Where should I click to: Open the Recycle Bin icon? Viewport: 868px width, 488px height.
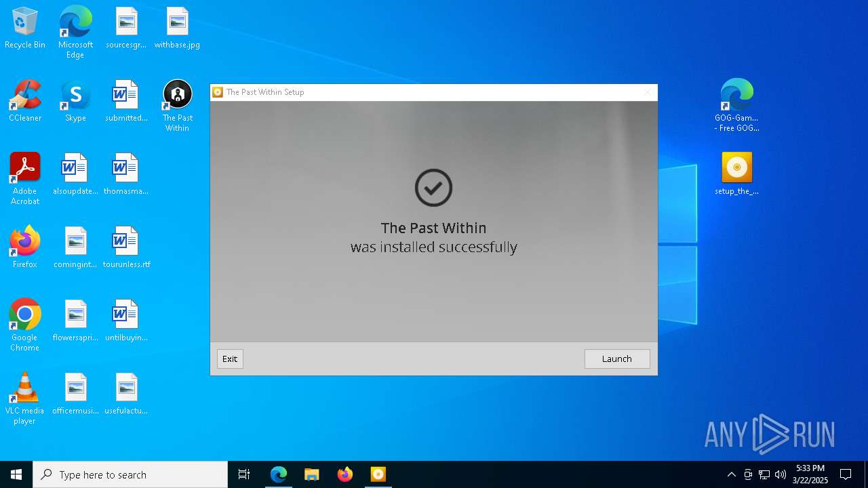25,28
